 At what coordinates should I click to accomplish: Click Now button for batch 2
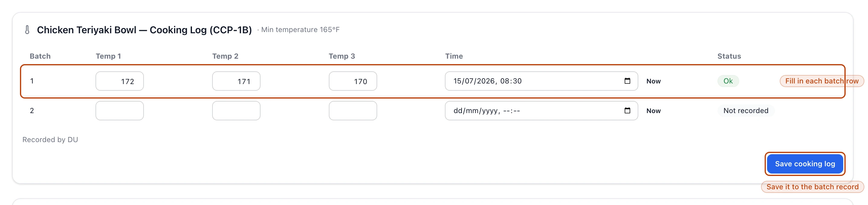pos(653,111)
